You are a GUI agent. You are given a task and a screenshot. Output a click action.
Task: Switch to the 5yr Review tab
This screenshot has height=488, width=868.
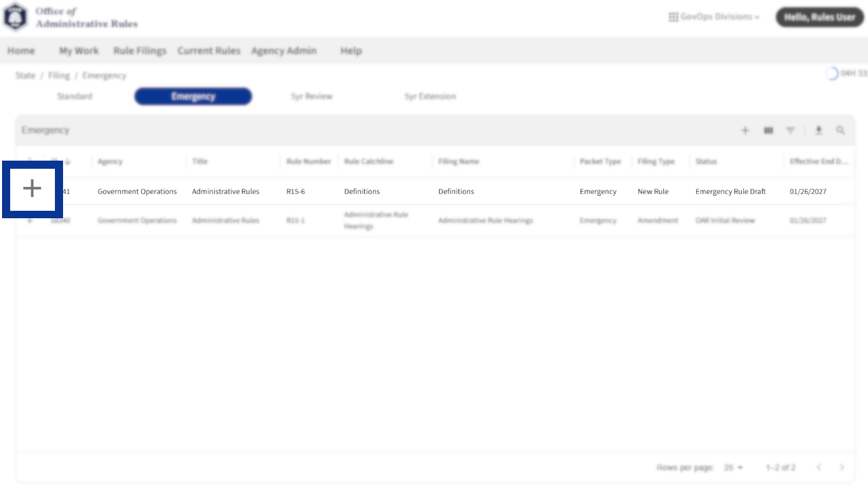coord(311,96)
